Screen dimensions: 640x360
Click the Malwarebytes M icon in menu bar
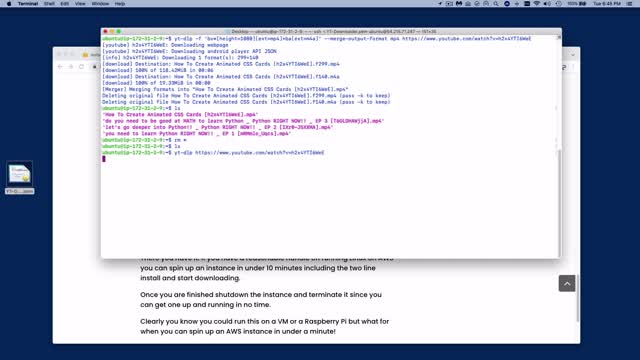point(459,4)
